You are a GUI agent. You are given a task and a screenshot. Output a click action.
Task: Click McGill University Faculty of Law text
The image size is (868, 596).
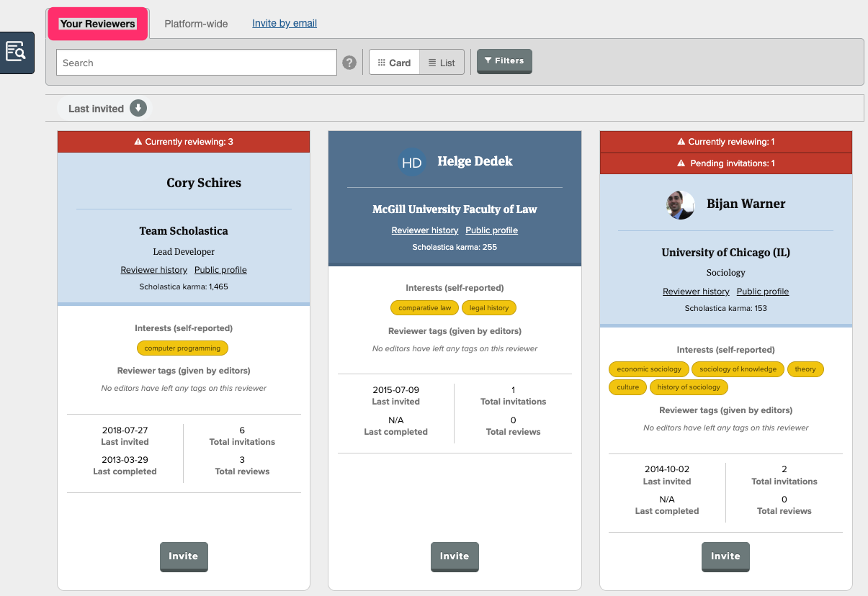(455, 209)
